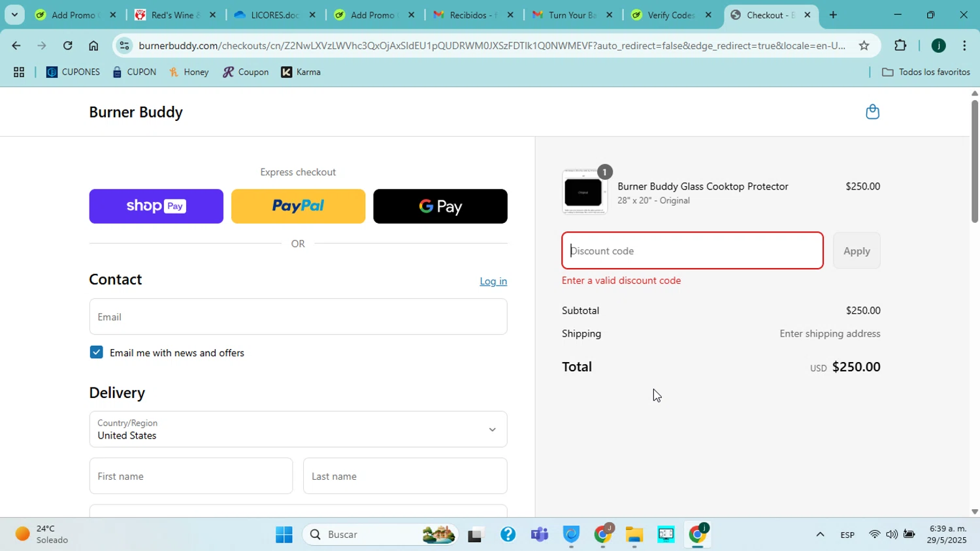Open the tab search dropdown arrow
Screen dimensions: 980x551
(x=14, y=15)
